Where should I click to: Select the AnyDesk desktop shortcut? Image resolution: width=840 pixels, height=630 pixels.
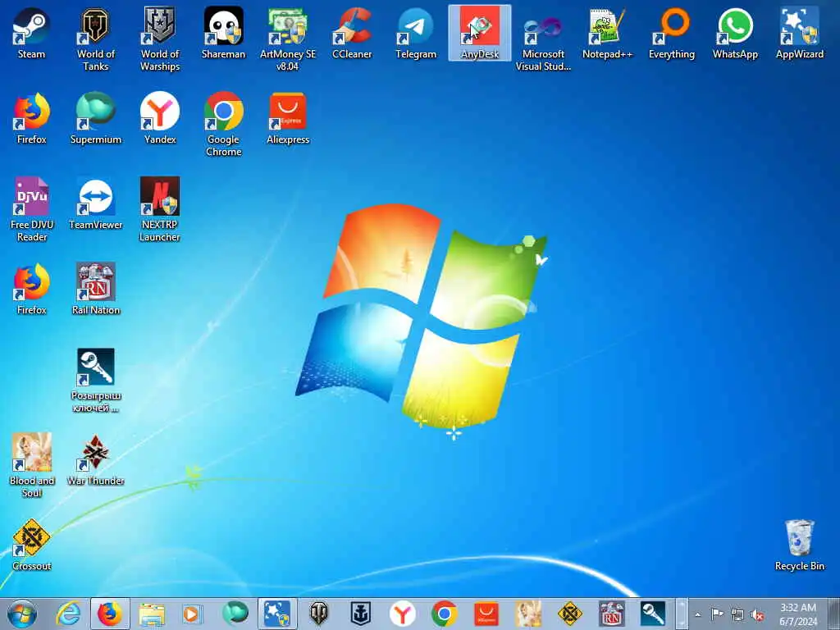(x=479, y=33)
